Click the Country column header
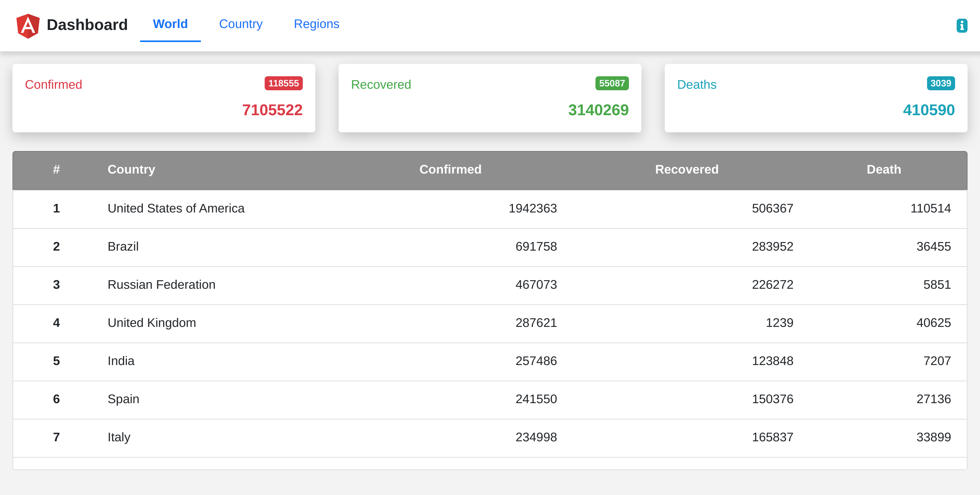Viewport: 980px width, 495px height. 131,169
